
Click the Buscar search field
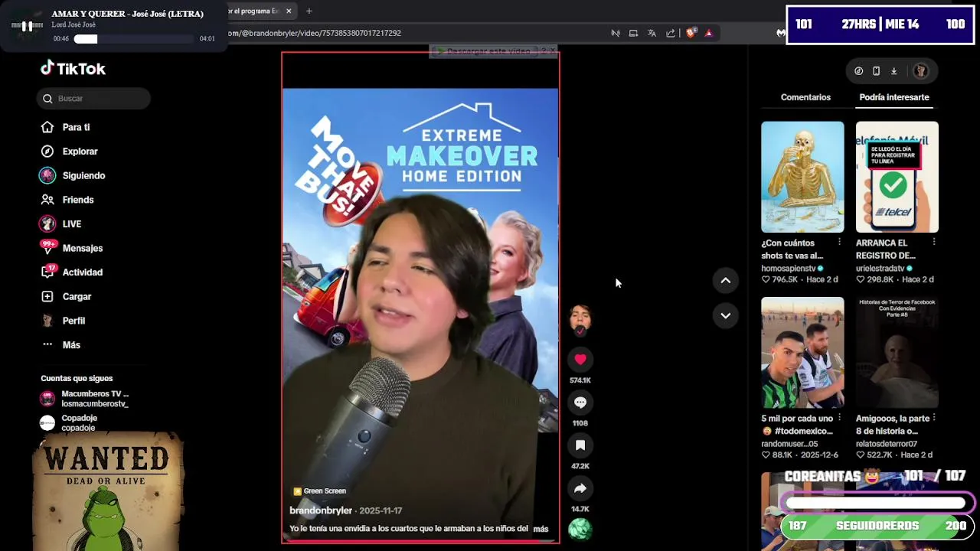tap(93, 98)
